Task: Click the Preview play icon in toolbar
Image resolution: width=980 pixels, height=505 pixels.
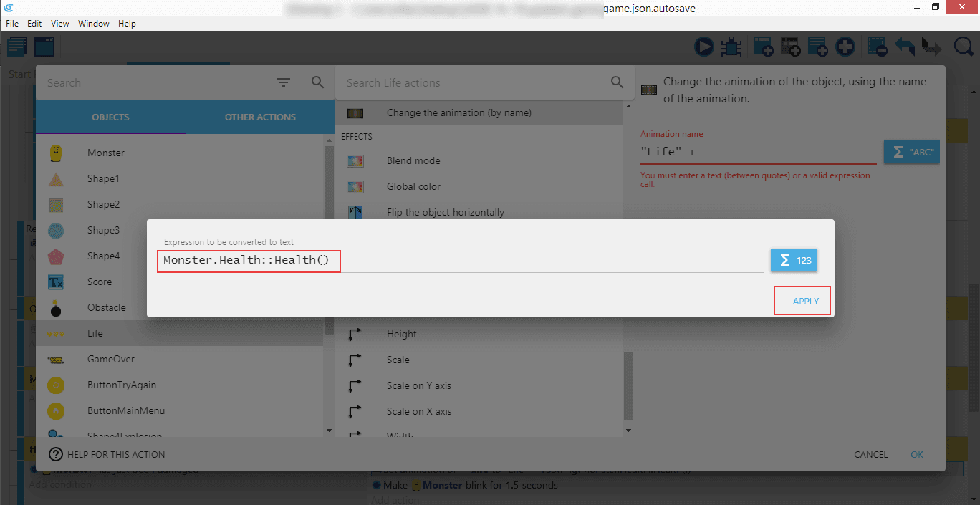Action: [x=703, y=47]
